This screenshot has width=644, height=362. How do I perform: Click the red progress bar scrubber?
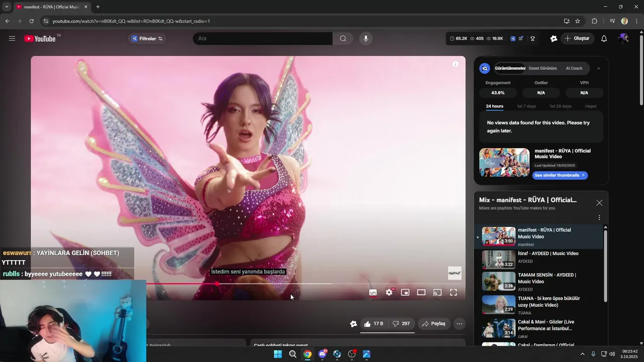(x=217, y=284)
